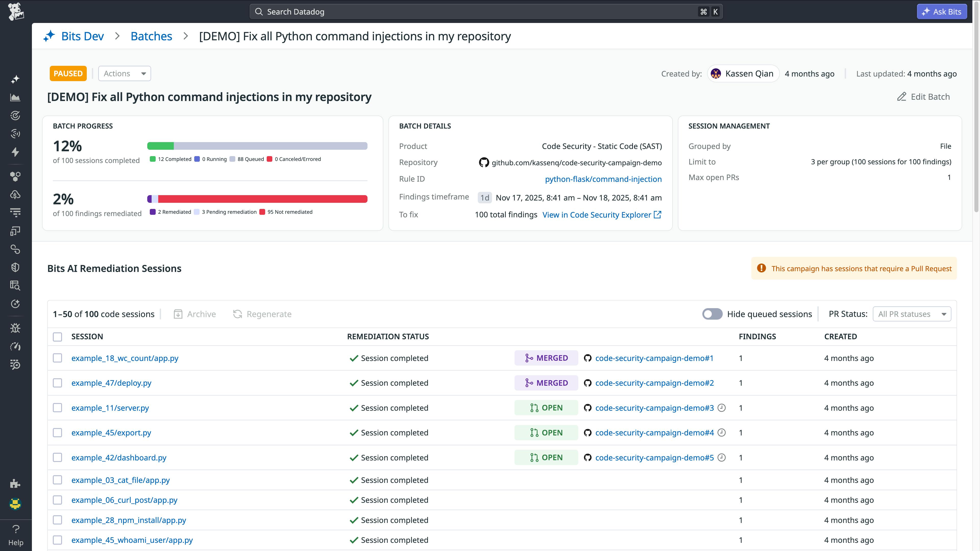Open the Error Tracking bug icon
The image size is (980, 551).
[16, 328]
